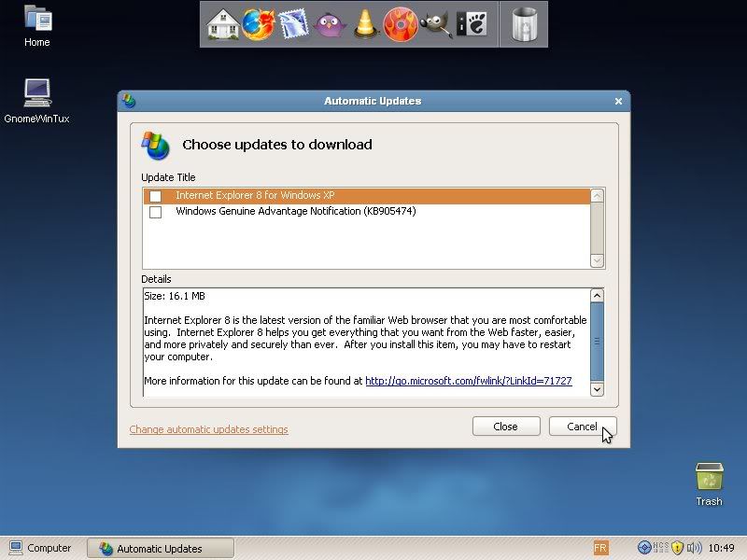Click update list scrollbar down arrow
The width and height of the screenshot is (747, 560).
click(597, 260)
